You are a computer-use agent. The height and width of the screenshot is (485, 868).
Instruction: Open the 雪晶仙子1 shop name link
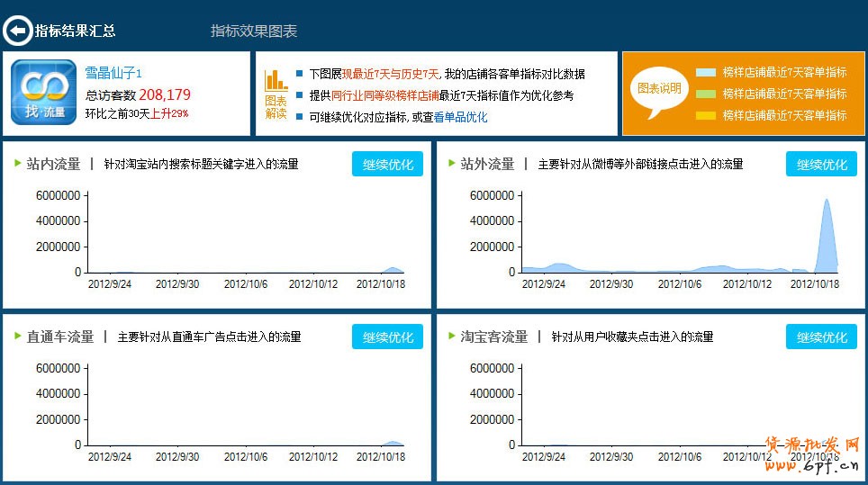[x=113, y=73]
